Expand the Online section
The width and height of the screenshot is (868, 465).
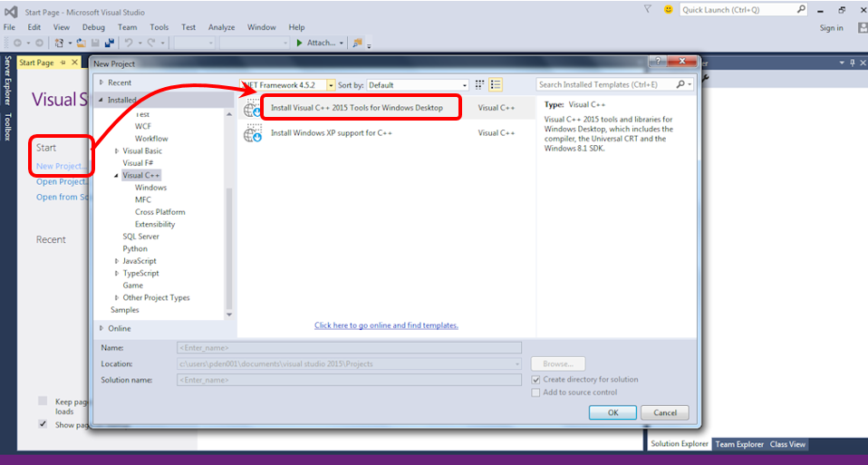(101, 328)
